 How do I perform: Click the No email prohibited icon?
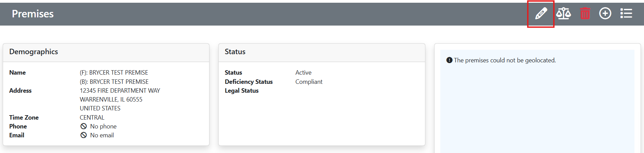click(x=84, y=135)
